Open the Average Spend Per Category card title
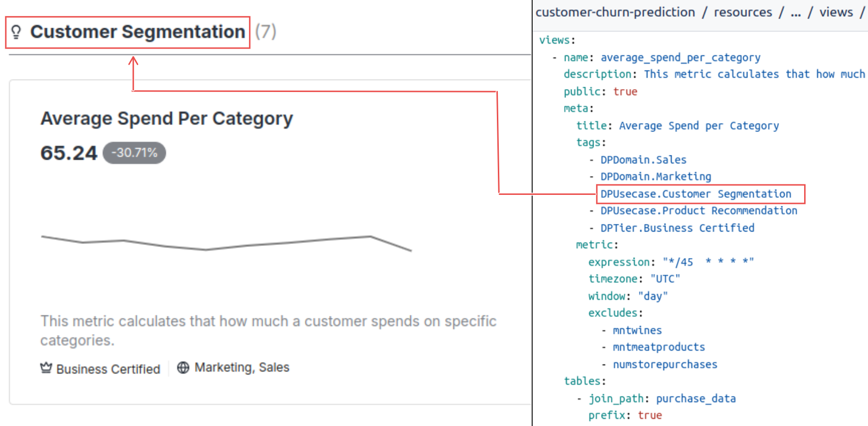 point(167,119)
